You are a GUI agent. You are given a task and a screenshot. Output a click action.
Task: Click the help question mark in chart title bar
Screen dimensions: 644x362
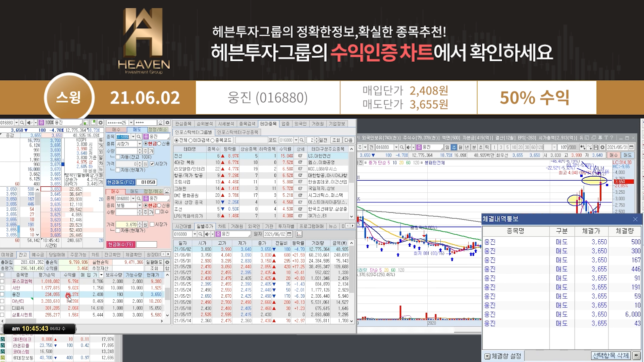pos(612,138)
